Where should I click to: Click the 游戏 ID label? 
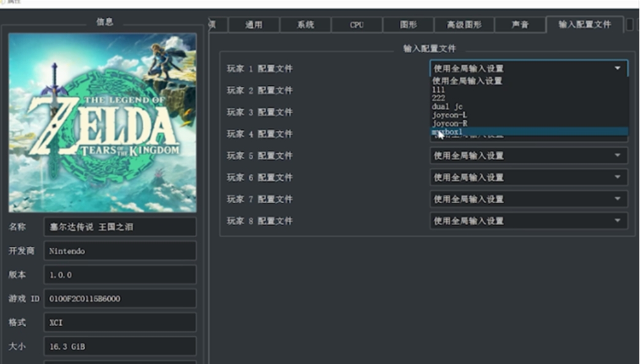click(24, 298)
